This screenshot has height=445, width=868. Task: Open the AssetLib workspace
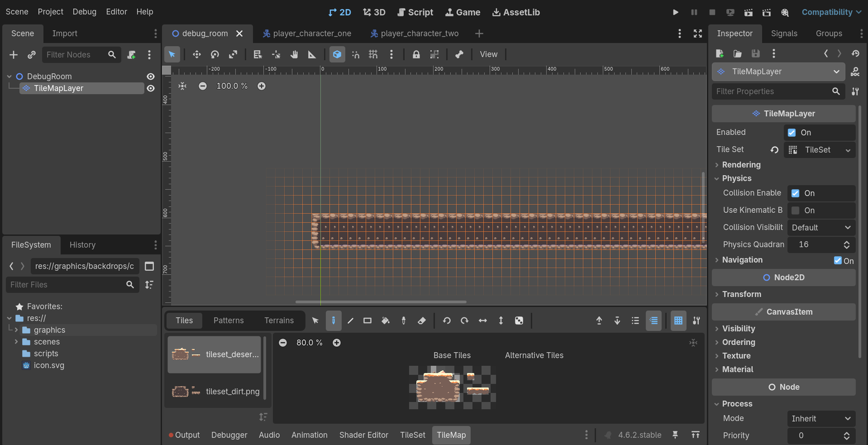(515, 12)
